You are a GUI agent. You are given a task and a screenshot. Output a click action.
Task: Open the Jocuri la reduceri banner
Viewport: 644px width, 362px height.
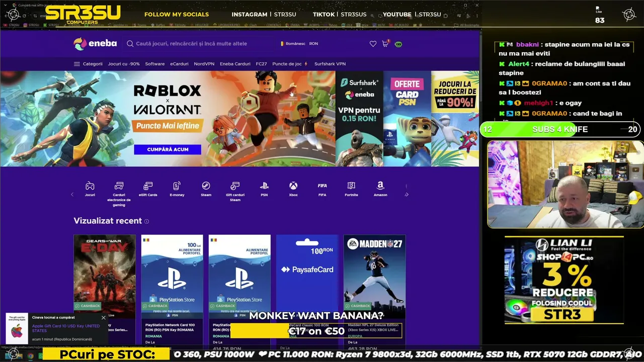455,119
